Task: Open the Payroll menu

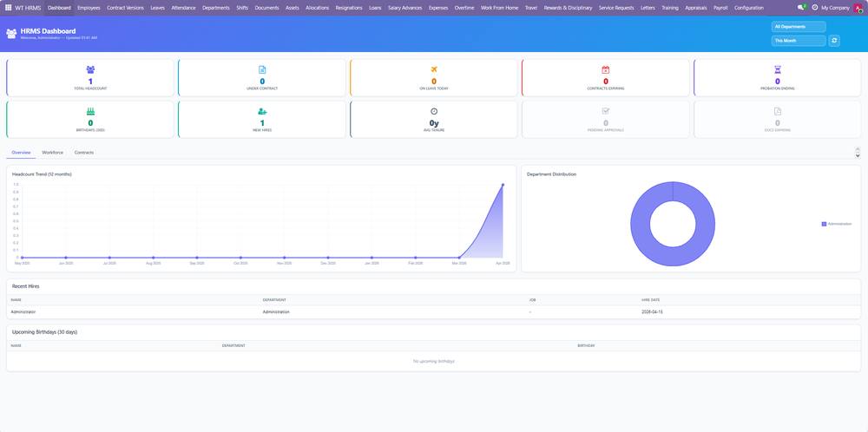Action: pyautogui.click(x=720, y=8)
